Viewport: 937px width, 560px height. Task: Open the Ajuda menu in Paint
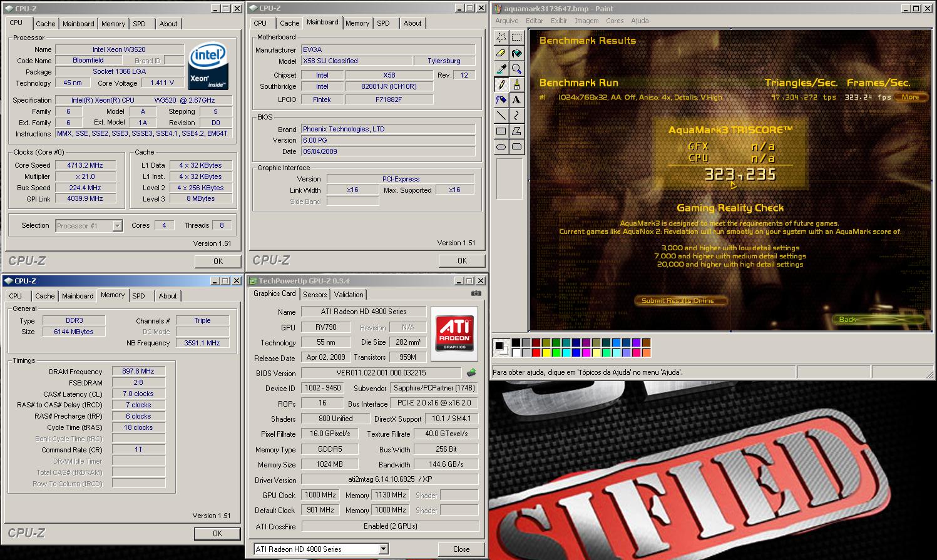(x=640, y=21)
